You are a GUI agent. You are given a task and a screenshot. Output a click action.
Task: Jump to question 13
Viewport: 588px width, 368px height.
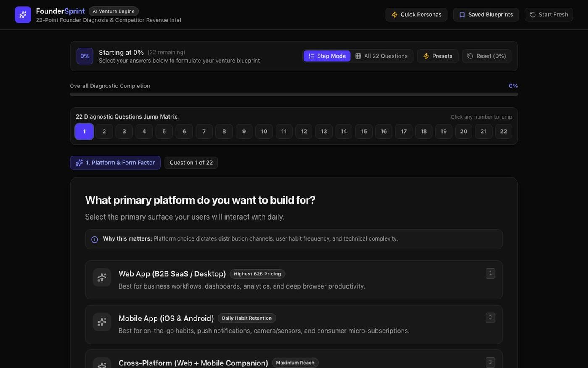pyautogui.click(x=324, y=132)
